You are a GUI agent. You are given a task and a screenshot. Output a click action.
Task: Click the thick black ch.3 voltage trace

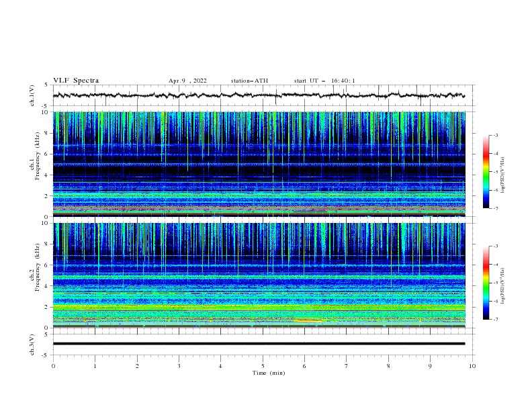click(259, 344)
